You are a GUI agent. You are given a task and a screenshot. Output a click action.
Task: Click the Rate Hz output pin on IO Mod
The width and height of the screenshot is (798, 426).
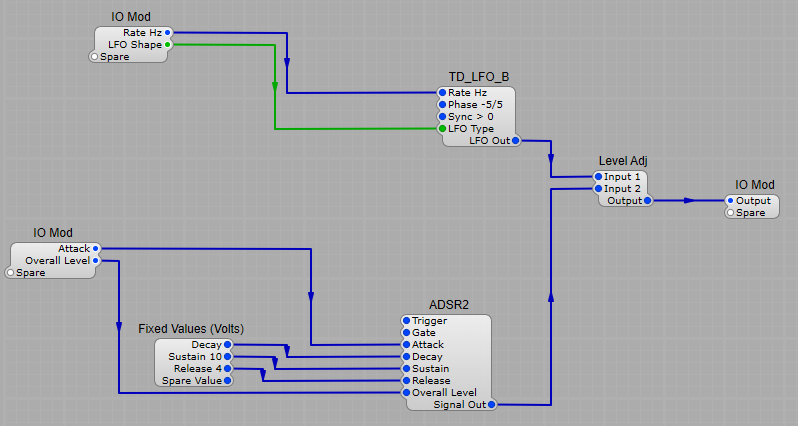(x=167, y=33)
